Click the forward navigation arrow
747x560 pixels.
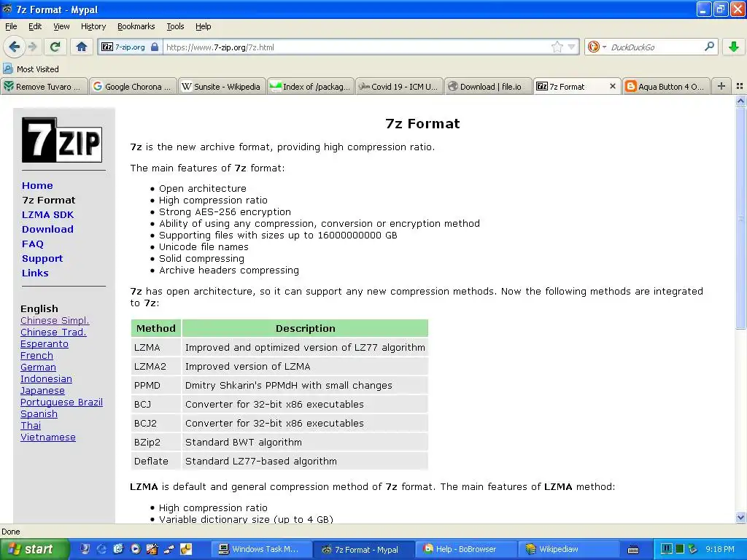pyautogui.click(x=33, y=47)
